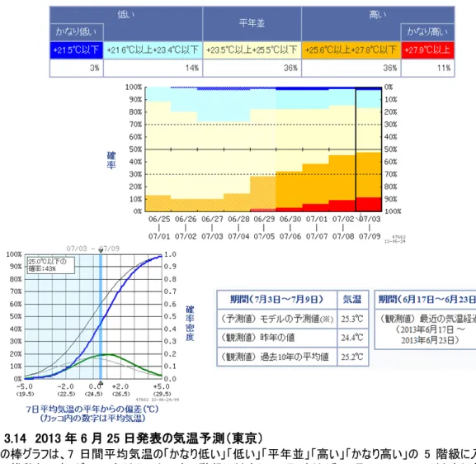Click the '06/26' date label
Screen dimensions: 476x464
click(186, 219)
